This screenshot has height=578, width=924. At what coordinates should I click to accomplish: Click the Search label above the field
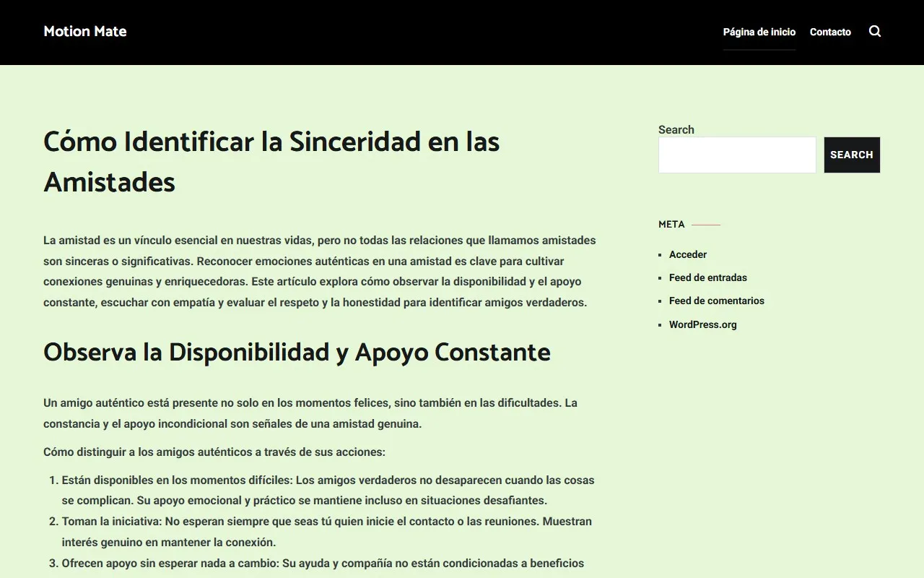[676, 129]
